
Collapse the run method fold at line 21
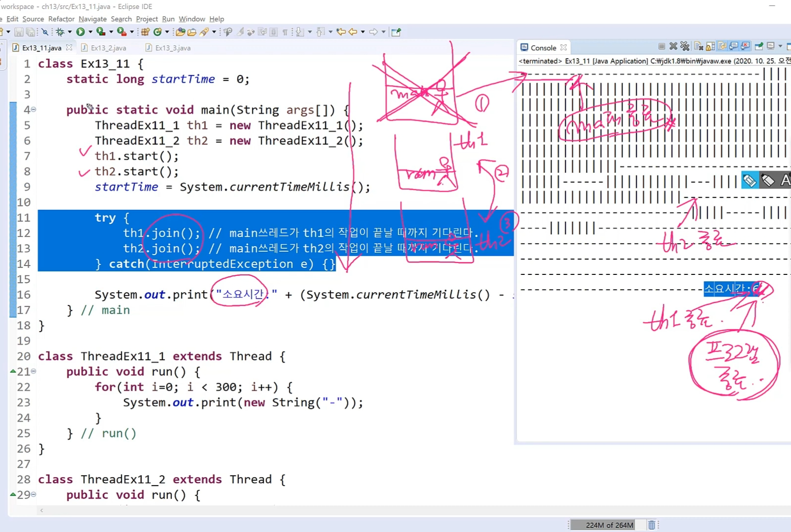[34, 371]
